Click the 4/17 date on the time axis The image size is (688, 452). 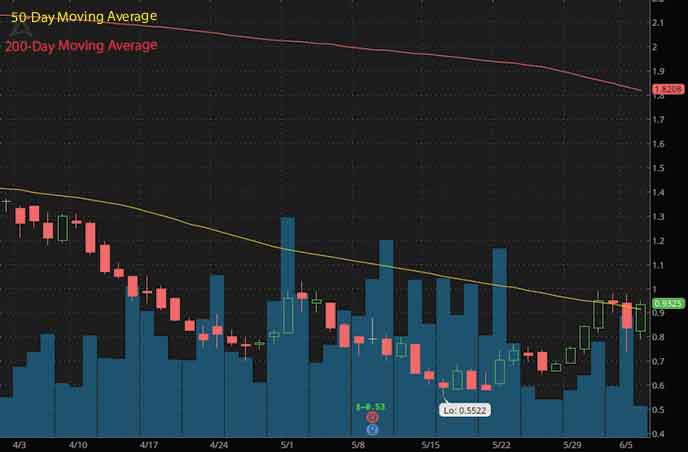click(149, 445)
